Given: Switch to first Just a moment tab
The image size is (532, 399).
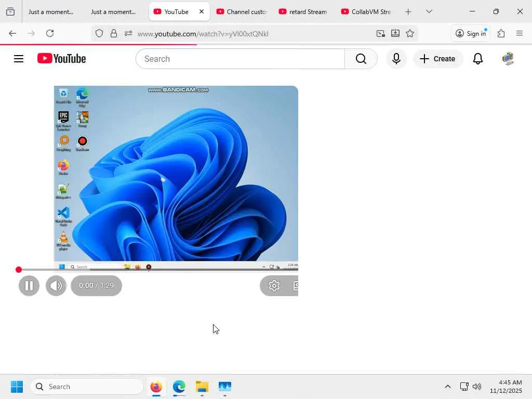Looking at the screenshot, I should click(x=51, y=12).
